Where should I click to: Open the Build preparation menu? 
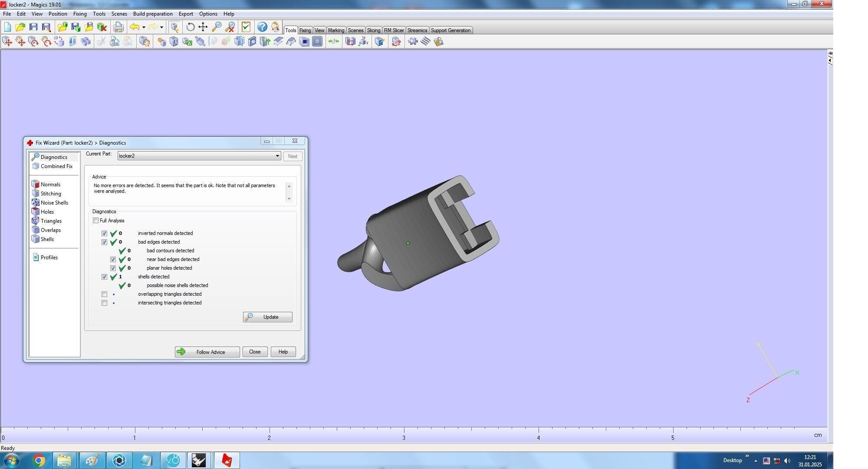tap(152, 14)
